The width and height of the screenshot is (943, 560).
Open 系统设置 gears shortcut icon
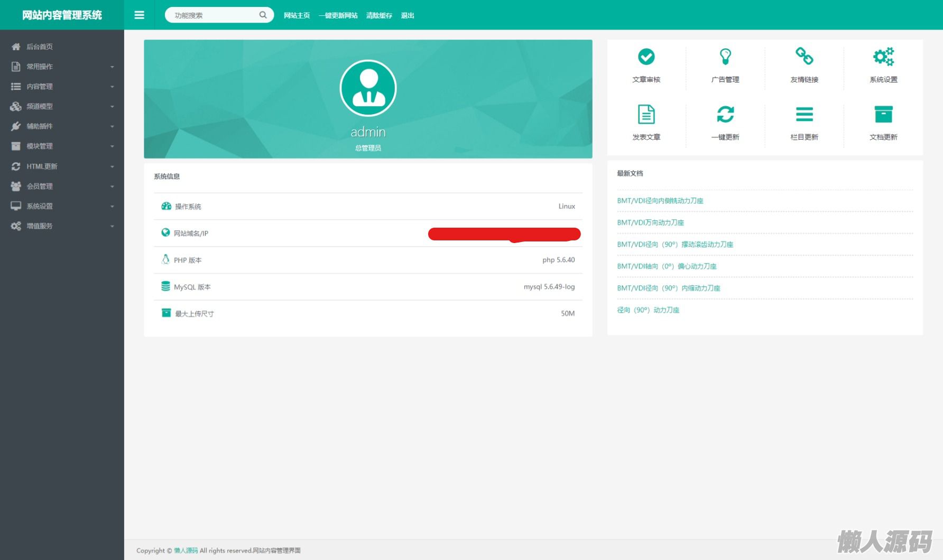[883, 57]
